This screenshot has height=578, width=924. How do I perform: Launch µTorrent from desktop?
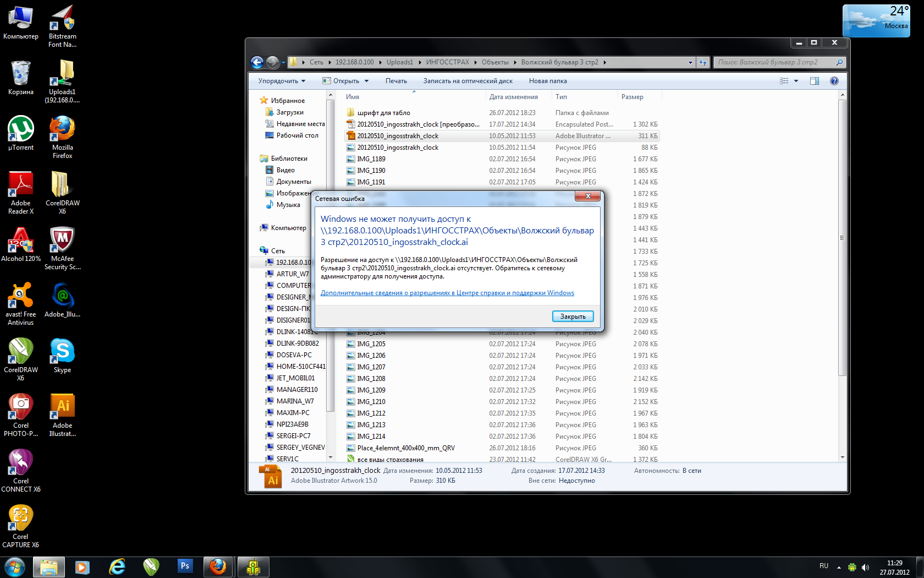coord(20,133)
